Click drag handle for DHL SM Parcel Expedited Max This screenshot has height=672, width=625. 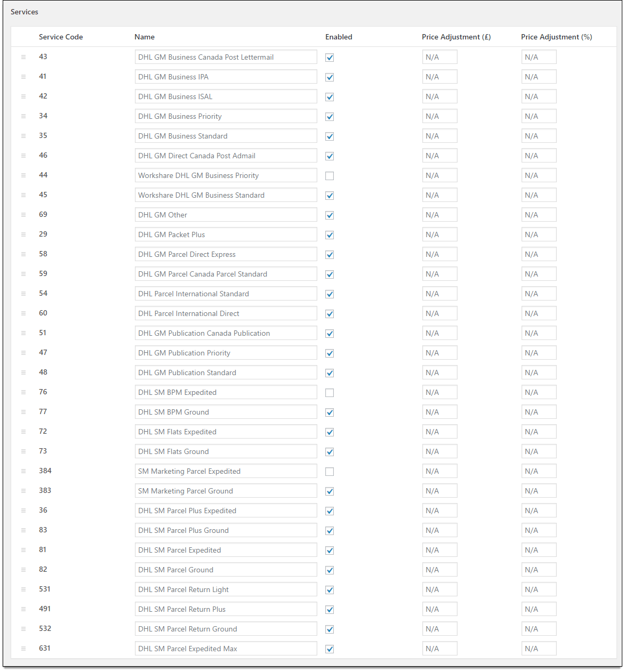(23, 649)
